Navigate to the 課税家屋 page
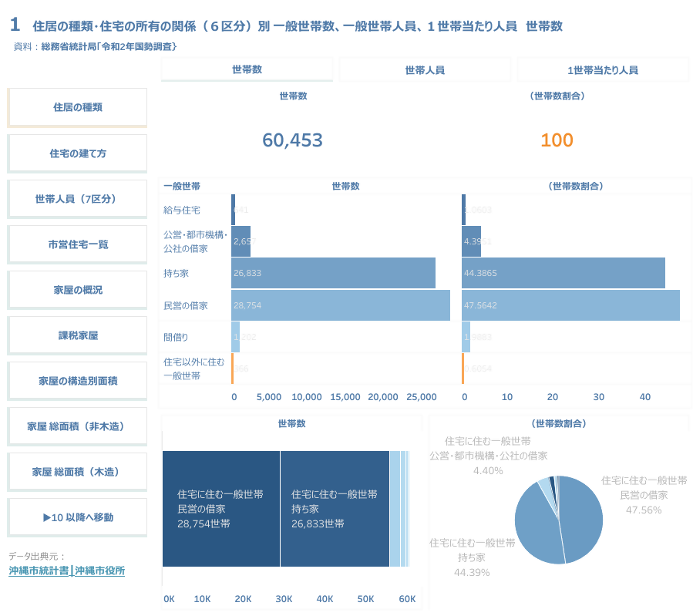693x616 pixels. point(77,335)
